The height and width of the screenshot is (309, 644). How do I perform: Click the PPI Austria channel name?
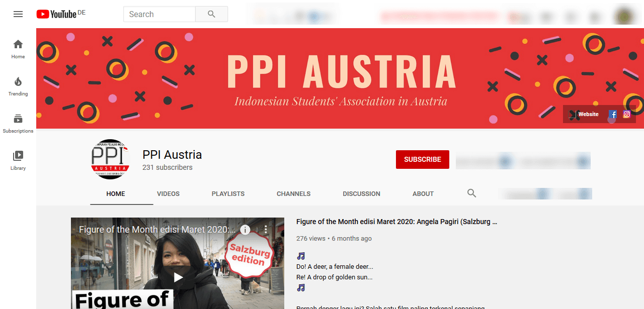pyautogui.click(x=172, y=155)
